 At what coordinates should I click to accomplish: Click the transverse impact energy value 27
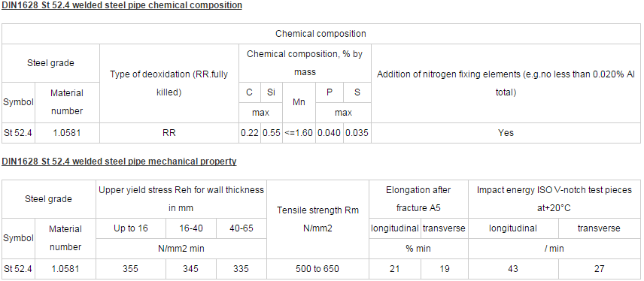(599, 269)
